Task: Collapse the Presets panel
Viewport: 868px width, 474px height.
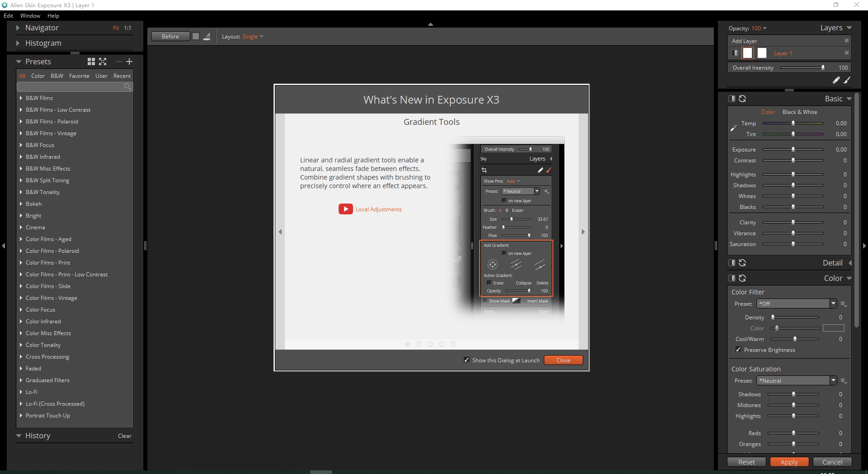Action: point(19,62)
